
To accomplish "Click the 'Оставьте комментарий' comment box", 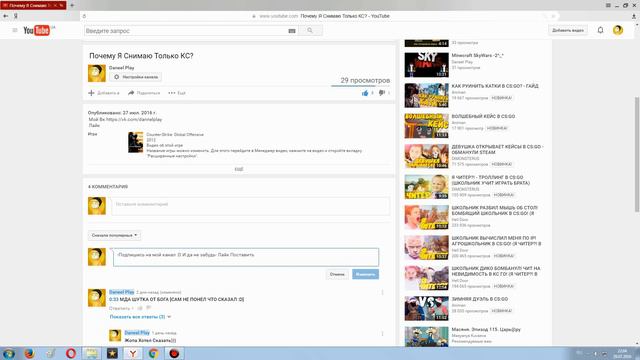I will pyautogui.click(x=251, y=205).
